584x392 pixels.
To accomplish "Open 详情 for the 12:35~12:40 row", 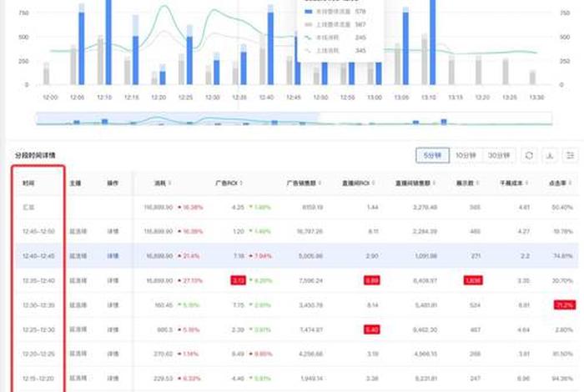I will coord(113,281).
